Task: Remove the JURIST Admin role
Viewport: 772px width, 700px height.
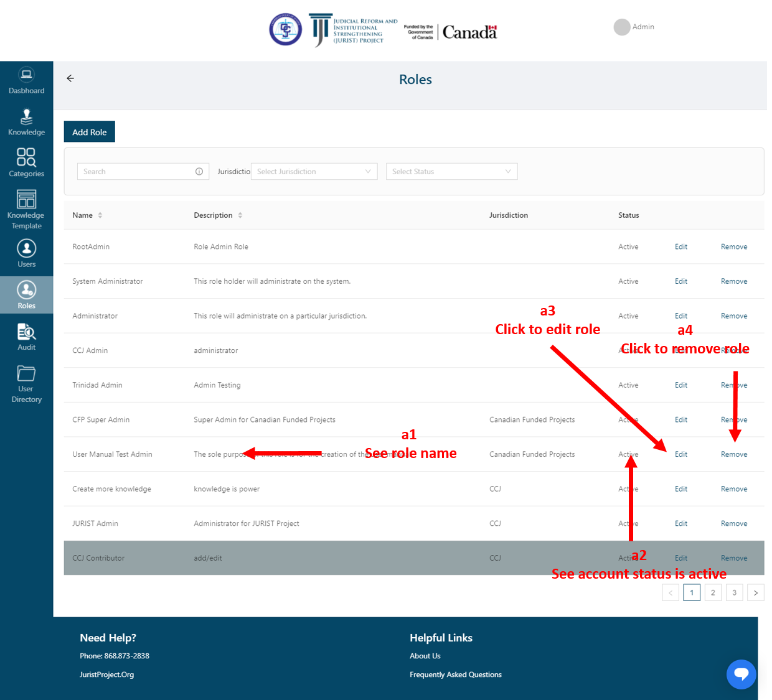Action: [734, 524]
